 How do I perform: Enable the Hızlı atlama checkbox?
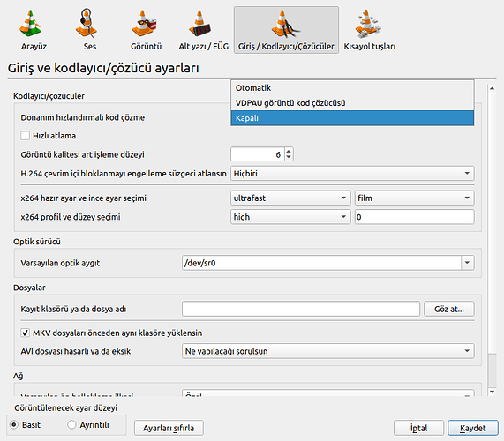coord(25,136)
